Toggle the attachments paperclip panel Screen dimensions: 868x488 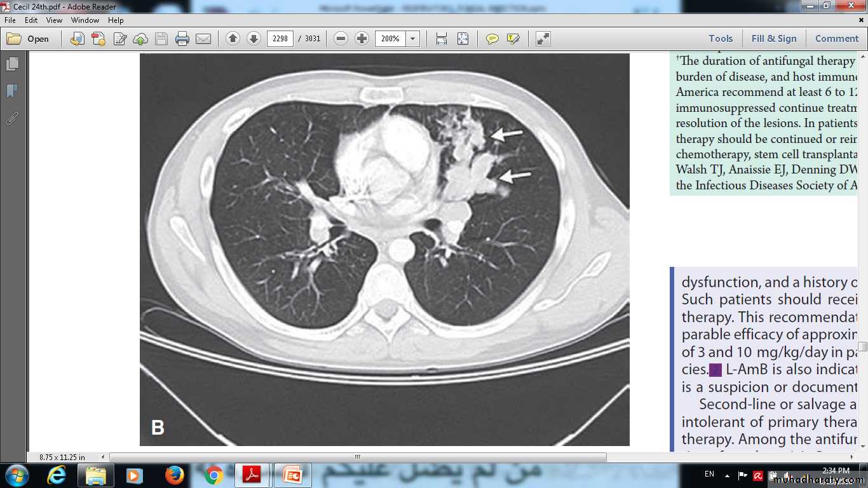coord(12,118)
